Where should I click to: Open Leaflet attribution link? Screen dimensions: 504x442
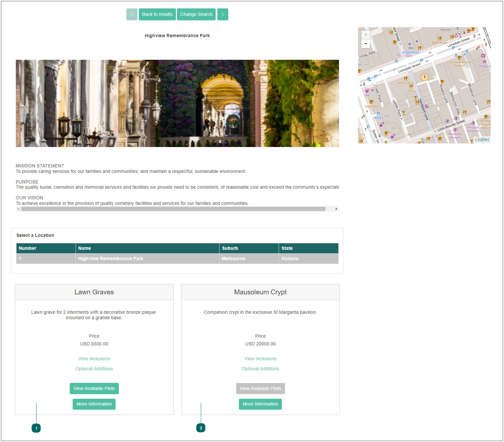(x=482, y=140)
